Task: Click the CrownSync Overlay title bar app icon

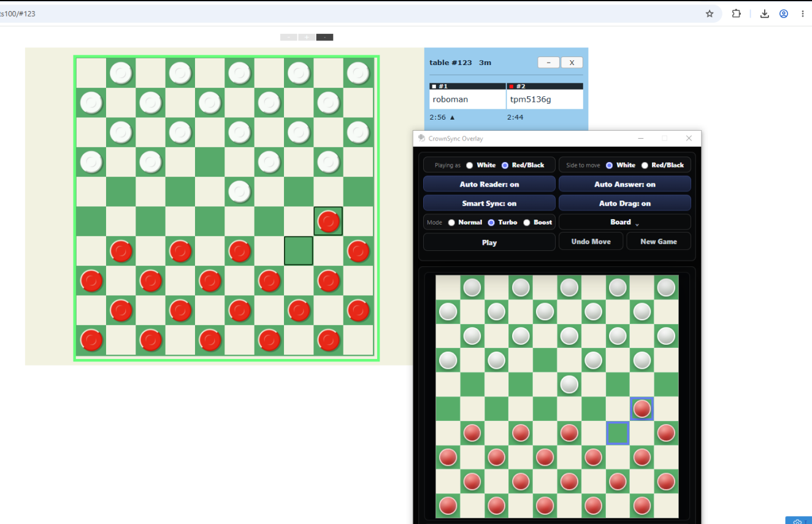Action: click(421, 138)
